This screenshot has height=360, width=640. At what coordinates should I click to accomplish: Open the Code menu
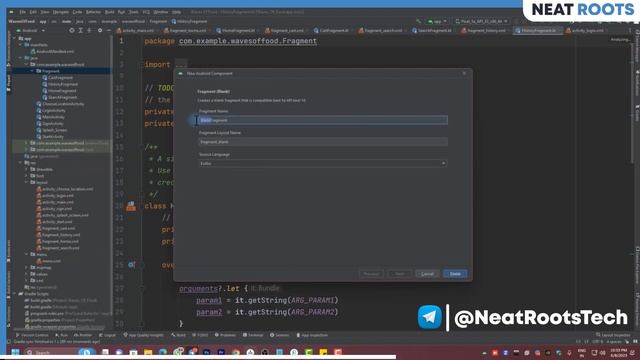(x=77, y=12)
